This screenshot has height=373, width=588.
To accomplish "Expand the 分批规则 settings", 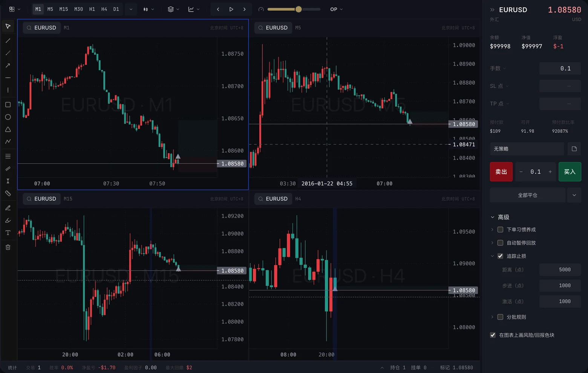I will coord(492,317).
